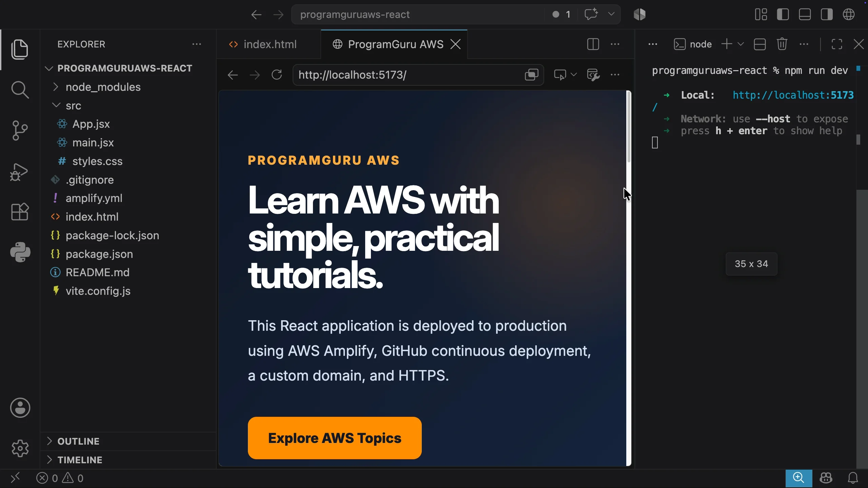868x488 pixels.
Task: Toggle Secondary Side Bar visibility
Action: (827, 14)
